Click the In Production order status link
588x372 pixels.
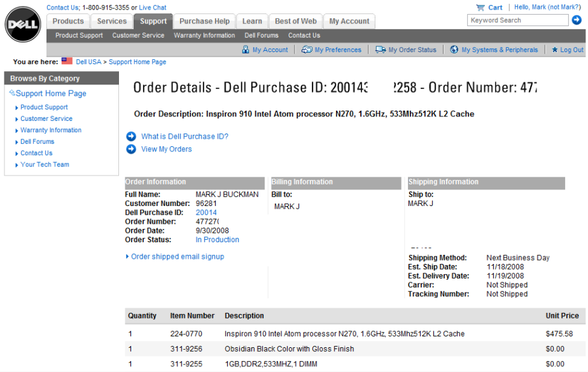(217, 240)
